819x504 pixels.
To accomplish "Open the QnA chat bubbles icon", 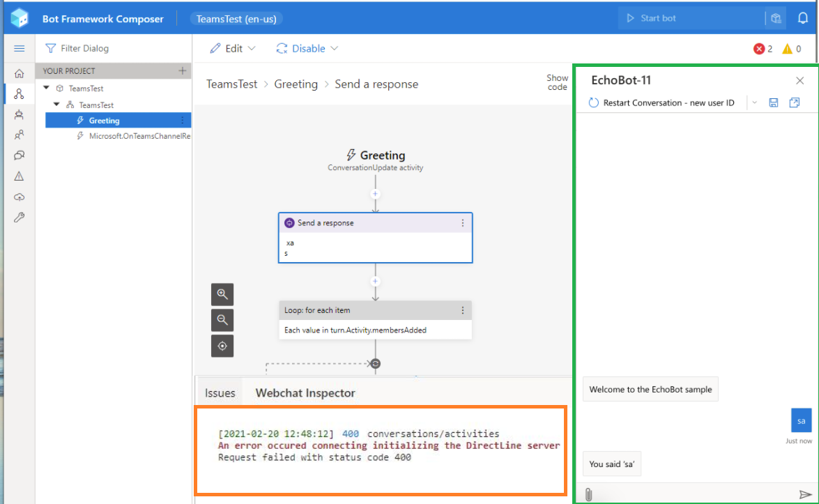I will (x=20, y=155).
